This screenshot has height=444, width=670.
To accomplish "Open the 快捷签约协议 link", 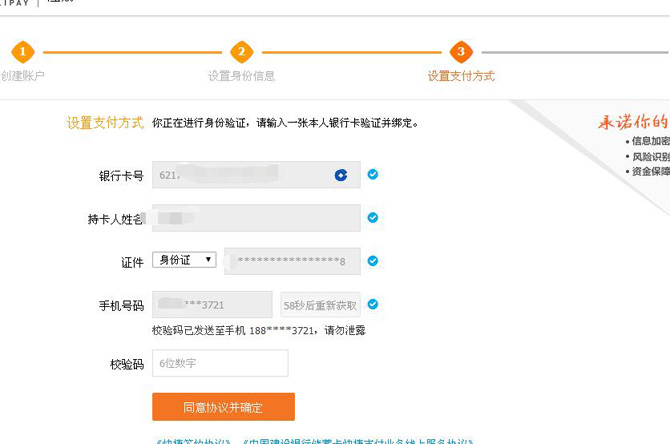I will pos(193,441).
